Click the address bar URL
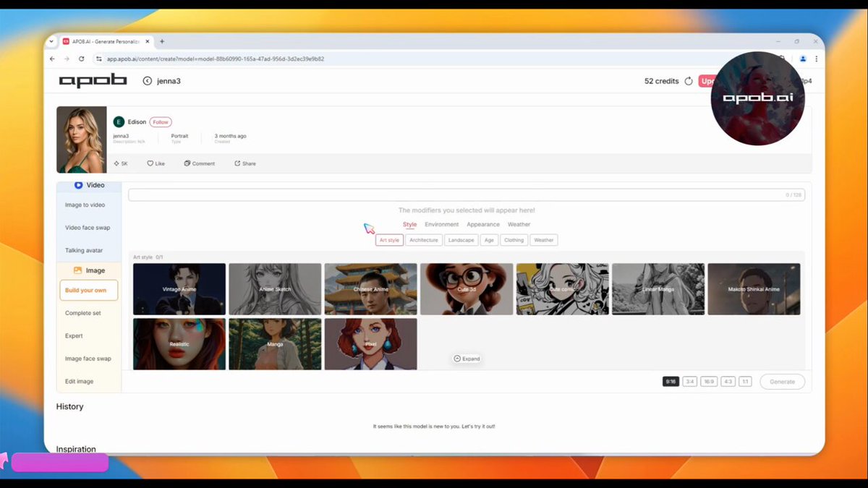The height and width of the screenshot is (488, 868). [216, 59]
